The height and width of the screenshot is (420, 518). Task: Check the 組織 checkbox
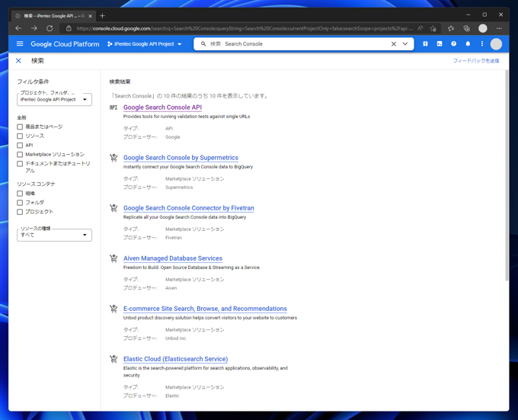tap(20, 194)
